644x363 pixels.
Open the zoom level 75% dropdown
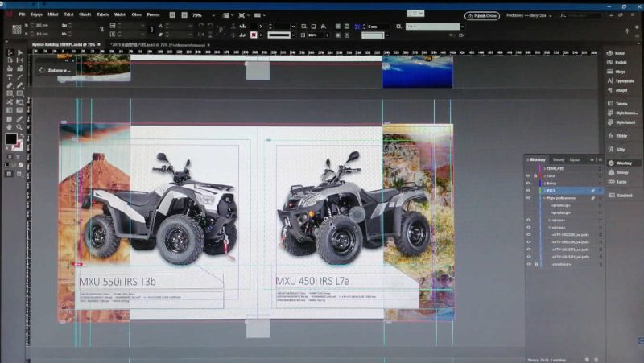(213, 15)
